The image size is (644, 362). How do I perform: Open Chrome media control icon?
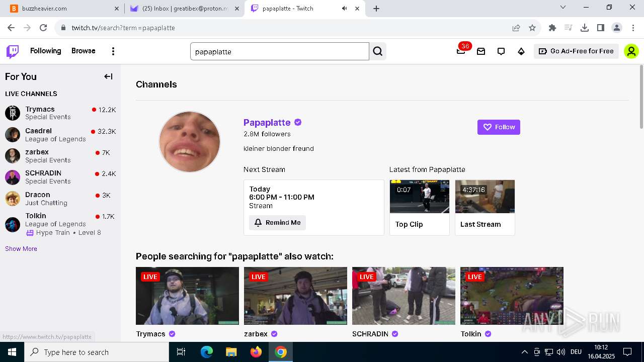point(569,28)
